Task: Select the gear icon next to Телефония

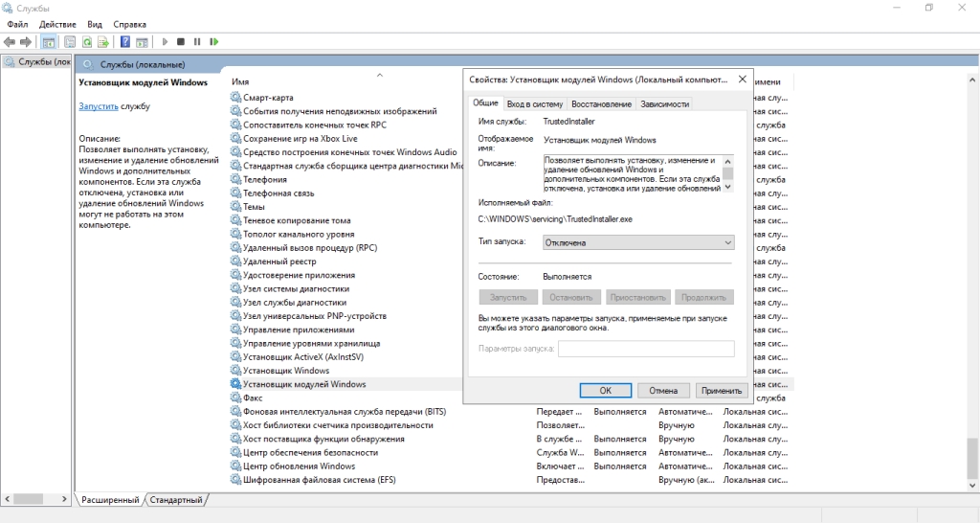Action: (x=235, y=179)
